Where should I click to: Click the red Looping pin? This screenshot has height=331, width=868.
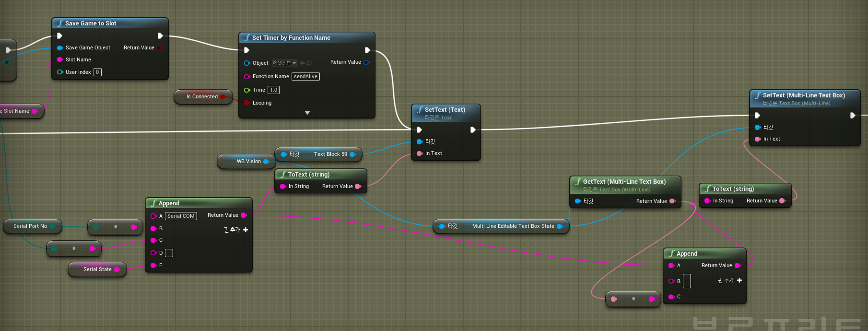pos(247,103)
